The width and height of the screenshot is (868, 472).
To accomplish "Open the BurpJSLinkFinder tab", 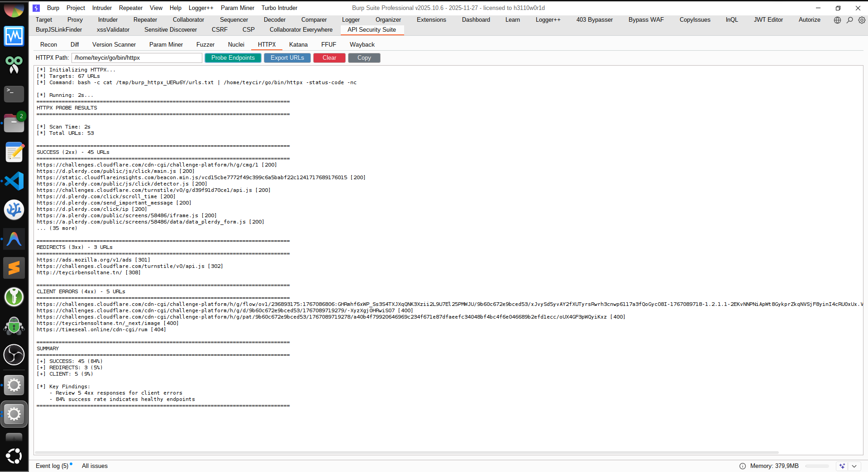I will click(59, 30).
